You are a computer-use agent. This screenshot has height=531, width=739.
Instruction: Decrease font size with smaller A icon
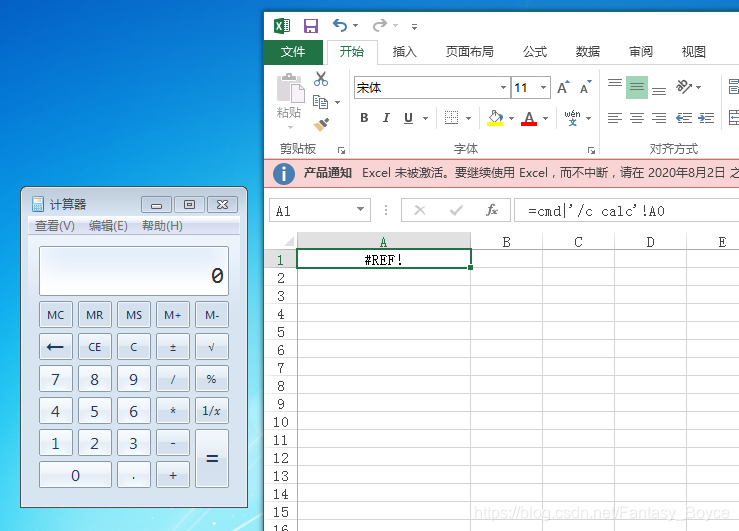click(x=585, y=87)
